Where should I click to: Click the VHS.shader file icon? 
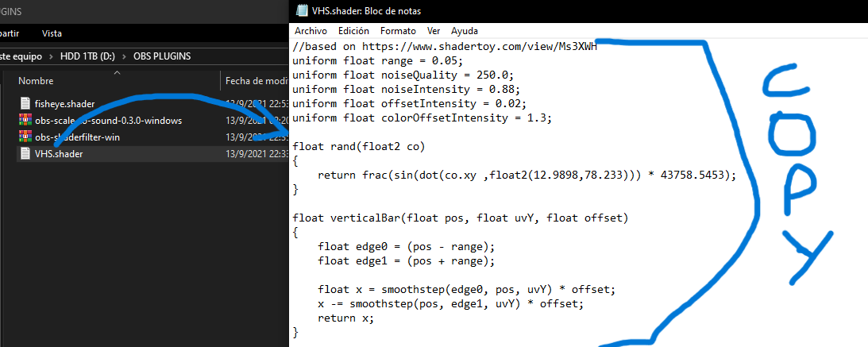[x=25, y=153]
